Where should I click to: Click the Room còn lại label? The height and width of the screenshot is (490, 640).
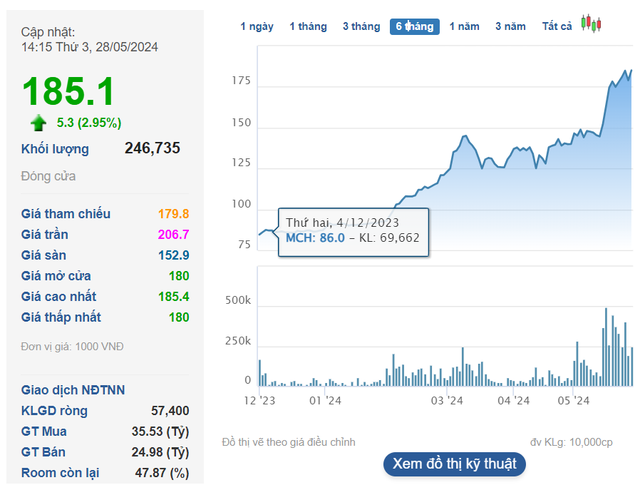[60, 473]
